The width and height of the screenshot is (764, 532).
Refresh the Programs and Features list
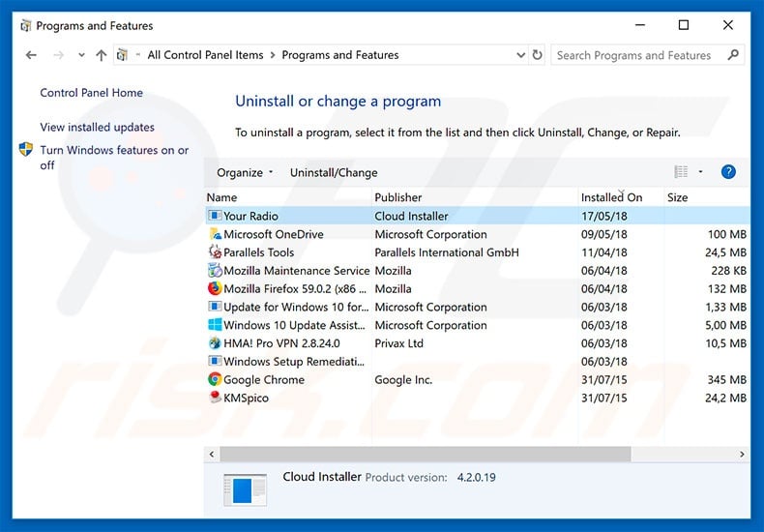[537, 55]
